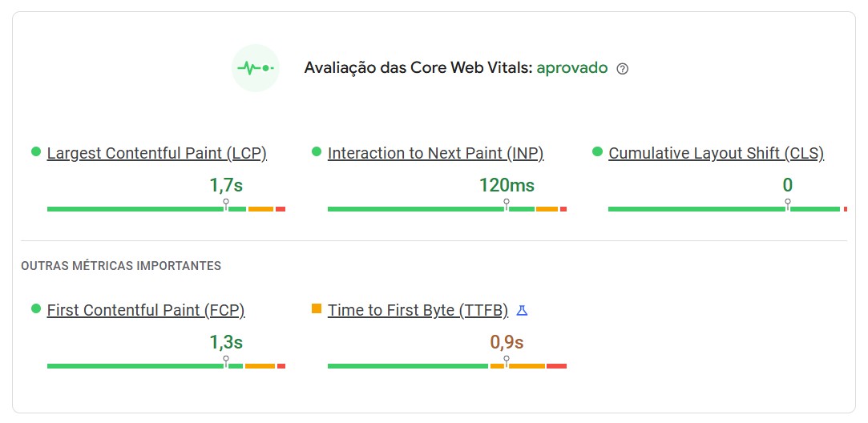Click the 120ms INP value
The image size is (868, 423).
(x=507, y=186)
